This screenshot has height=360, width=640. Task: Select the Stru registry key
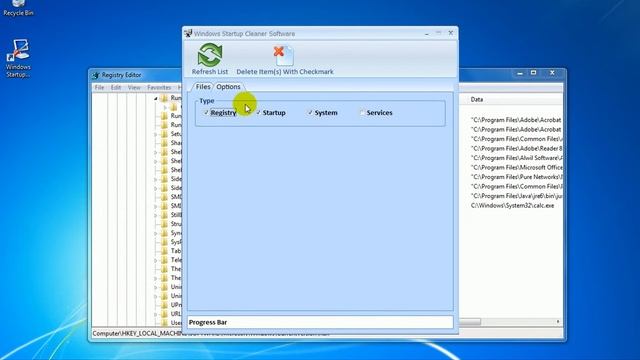(176, 224)
